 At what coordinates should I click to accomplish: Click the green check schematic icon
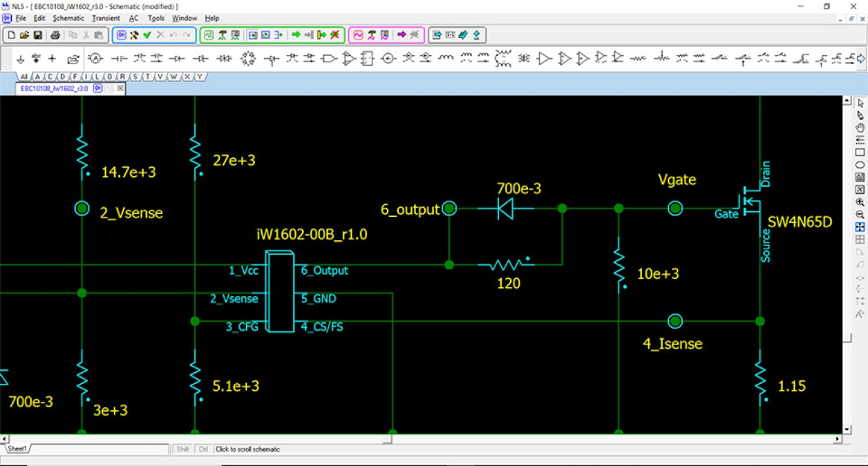click(147, 35)
